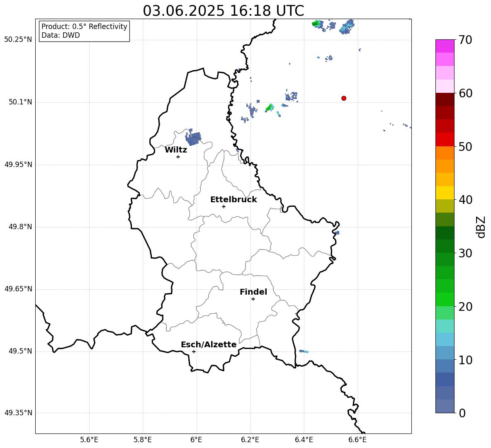The height and width of the screenshot is (448, 491).
Task: Click the Data: DWD text
Action: (61, 35)
